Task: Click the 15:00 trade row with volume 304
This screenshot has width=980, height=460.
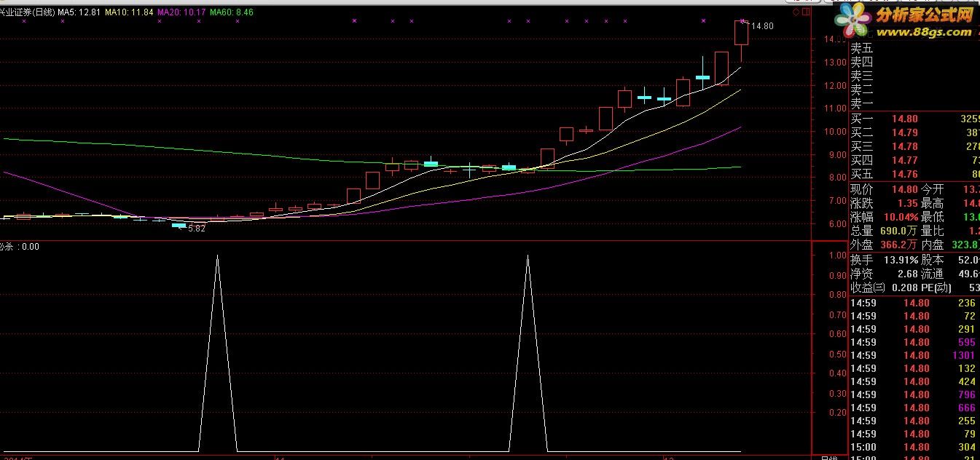Action: (914, 447)
